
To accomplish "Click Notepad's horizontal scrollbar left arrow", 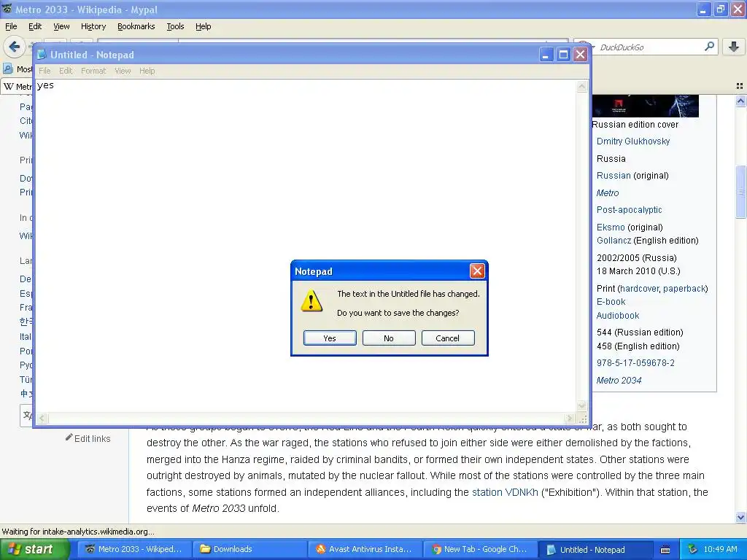I will click(42, 419).
